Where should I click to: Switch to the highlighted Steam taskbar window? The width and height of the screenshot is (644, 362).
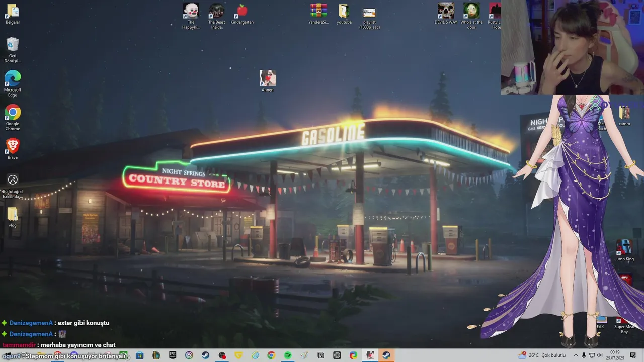[x=386, y=355]
